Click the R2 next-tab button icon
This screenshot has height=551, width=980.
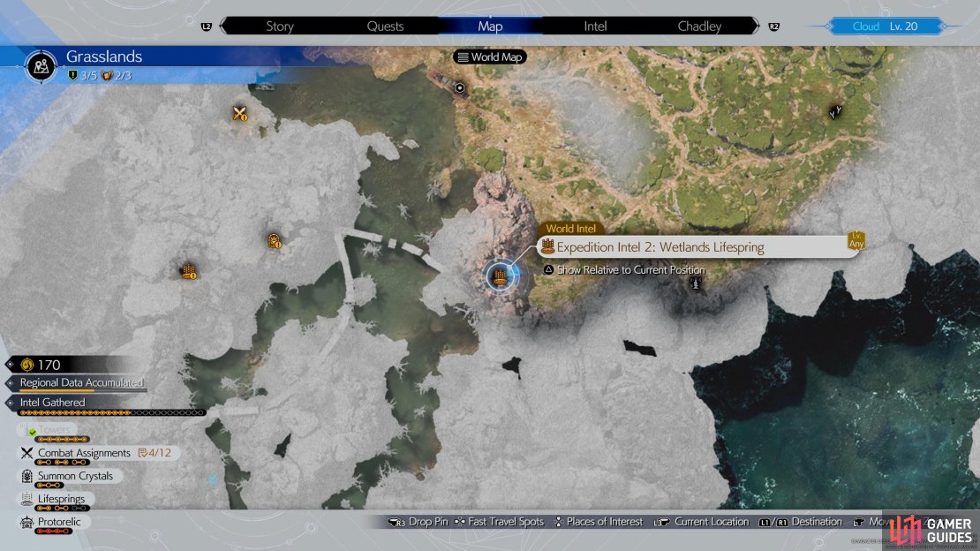pyautogui.click(x=773, y=26)
